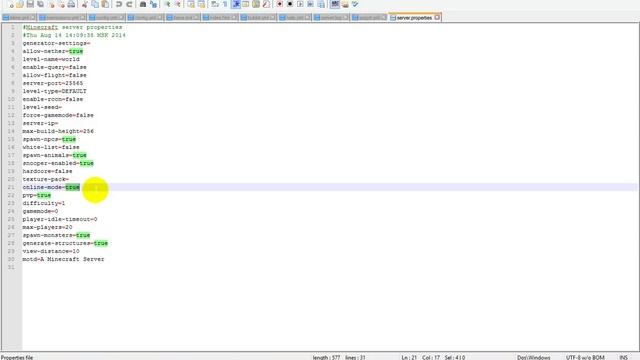Click the Copy icon in toolbar
This screenshot has height=360, width=640.
(x=95, y=4)
